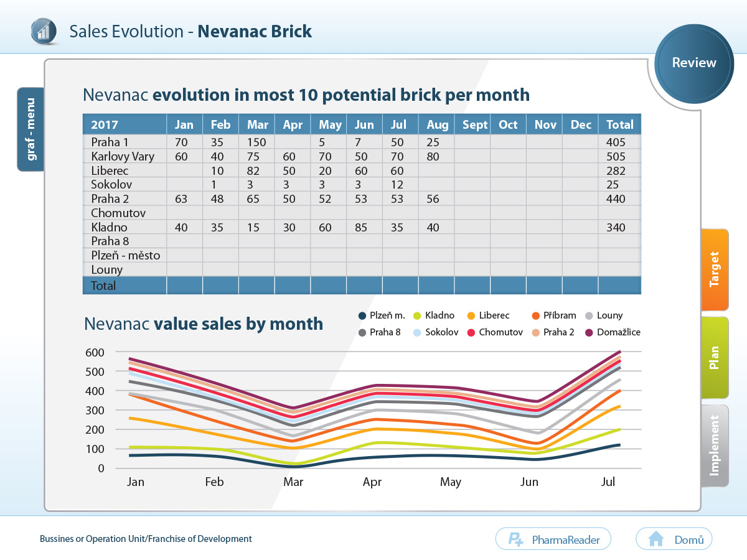The width and height of the screenshot is (747, 560).
Task: Click the Chomutov row label in table
Action: [x=118, y=213]
